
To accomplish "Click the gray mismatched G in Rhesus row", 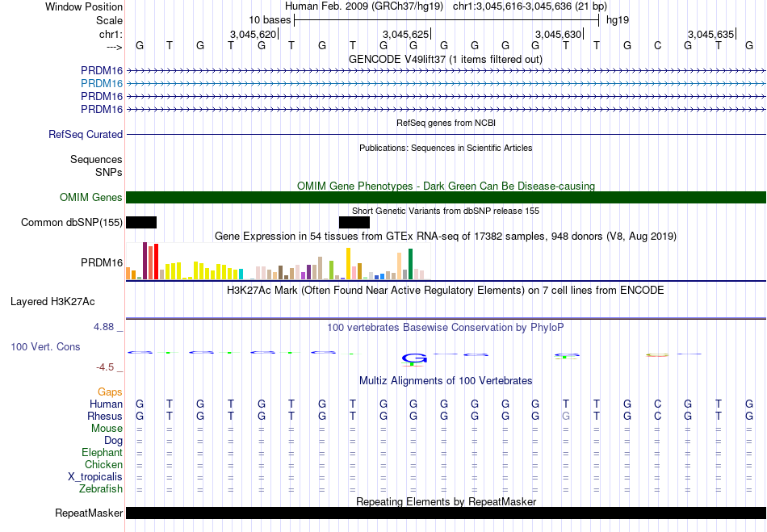I will point(566,416).
